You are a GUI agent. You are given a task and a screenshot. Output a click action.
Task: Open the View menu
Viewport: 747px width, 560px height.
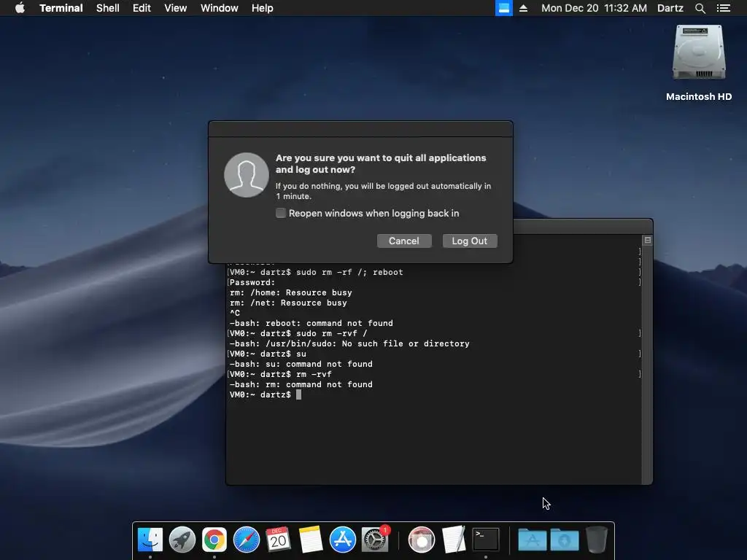(175, 8)
